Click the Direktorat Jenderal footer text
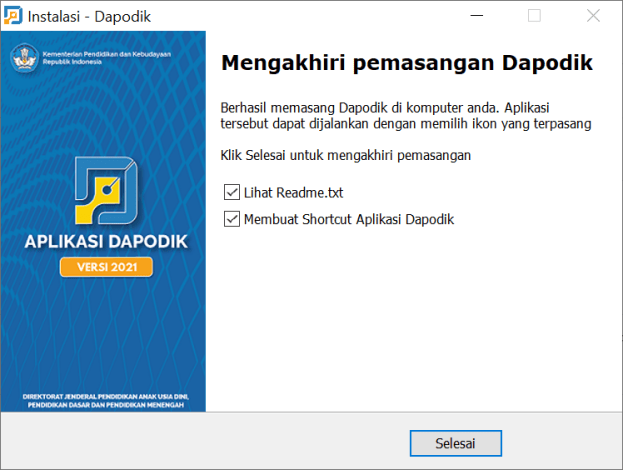Viewport: 623px width, 470px height. point(105,401)
